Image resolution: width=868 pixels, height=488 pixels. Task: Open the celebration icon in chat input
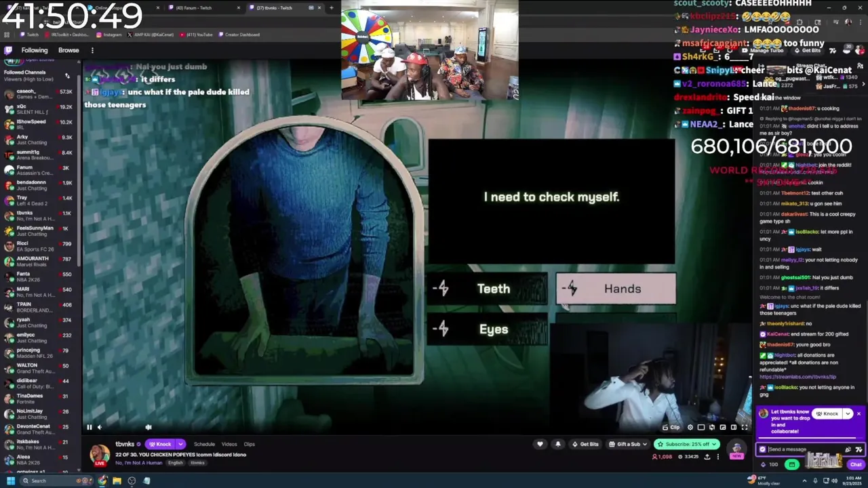click(848, 449)
